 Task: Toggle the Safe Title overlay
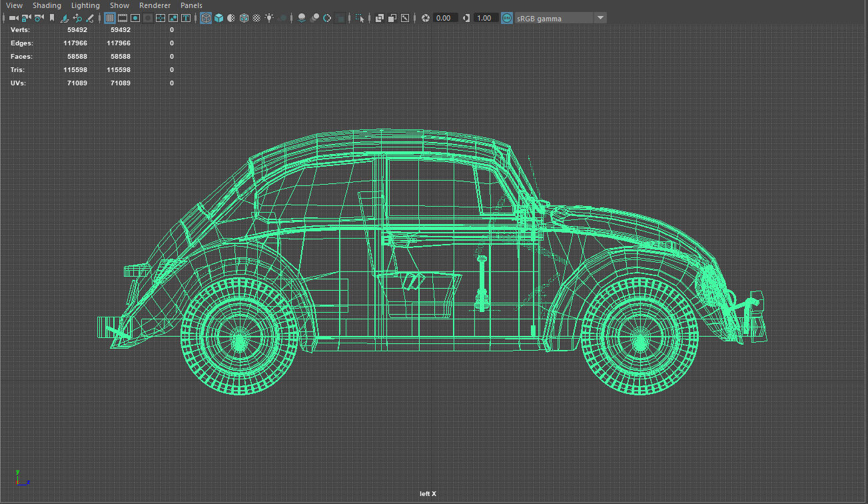tap(186, 18)
